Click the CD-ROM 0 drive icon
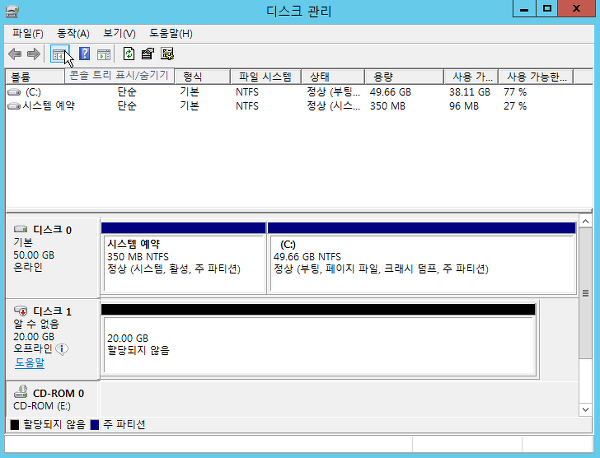Image resolution: width=600 pixels, height=458 pixels. point(21,392)
